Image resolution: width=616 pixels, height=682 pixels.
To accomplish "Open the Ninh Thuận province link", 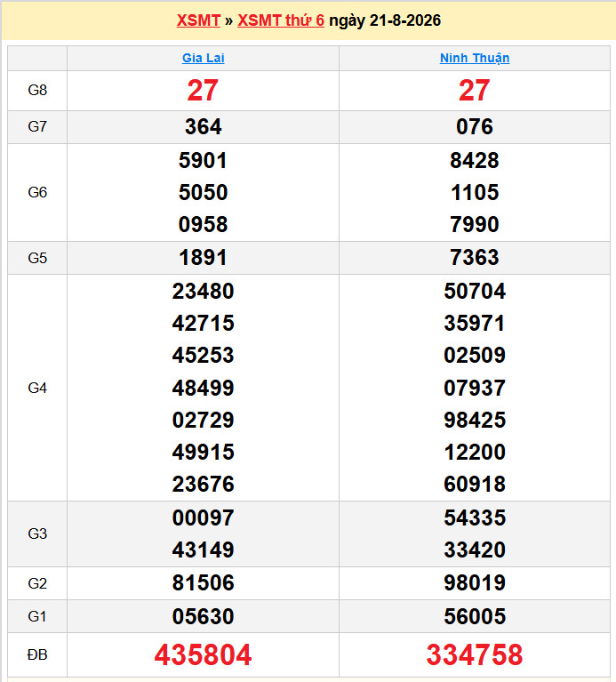I will click(x=475, y=58).
